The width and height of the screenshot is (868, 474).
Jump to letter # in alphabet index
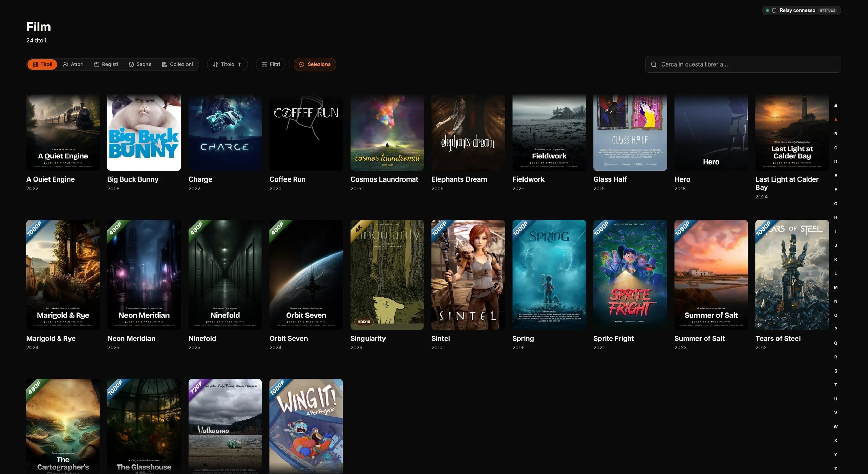[x=836, y=106]
